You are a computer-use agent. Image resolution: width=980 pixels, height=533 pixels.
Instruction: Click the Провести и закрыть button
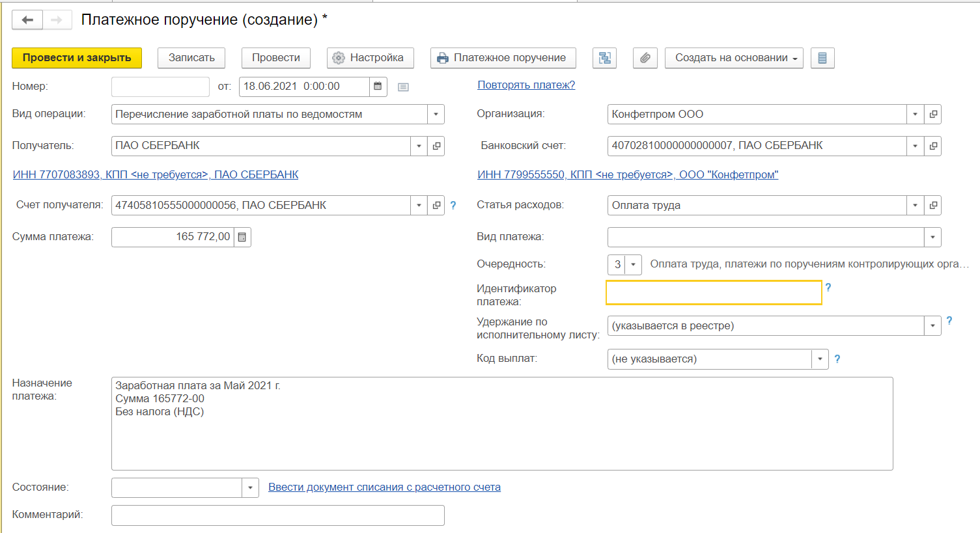pos(77,58)
